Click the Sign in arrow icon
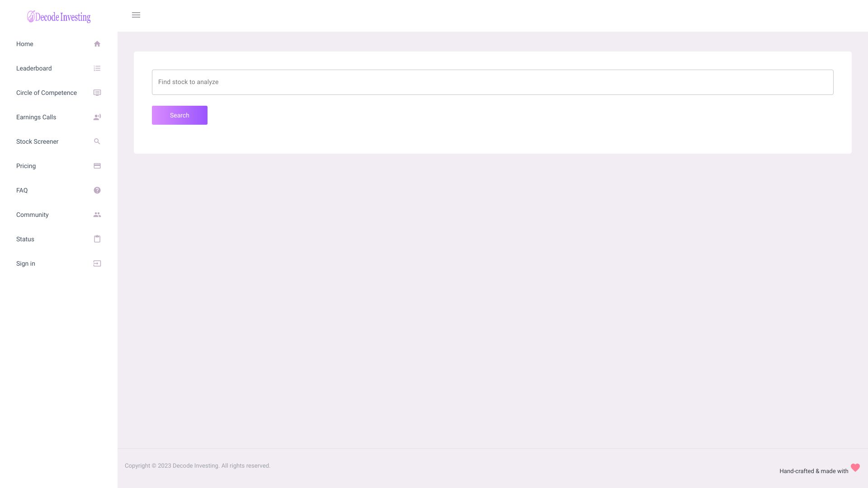Viewport: 868px width, 488px height. pos(97,263)
